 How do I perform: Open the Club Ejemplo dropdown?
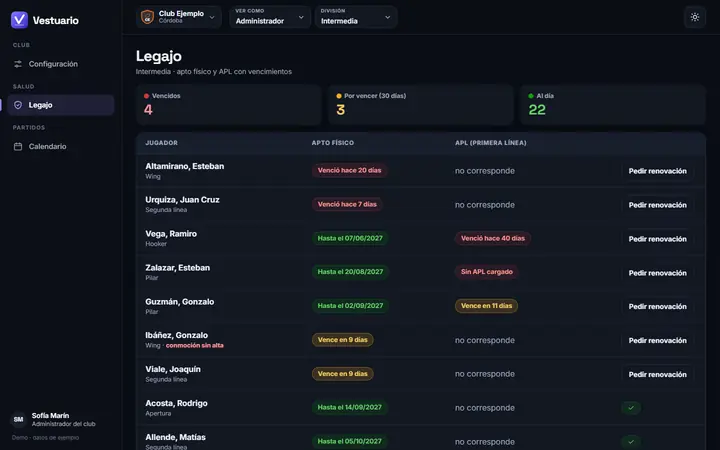pos(179,17)
